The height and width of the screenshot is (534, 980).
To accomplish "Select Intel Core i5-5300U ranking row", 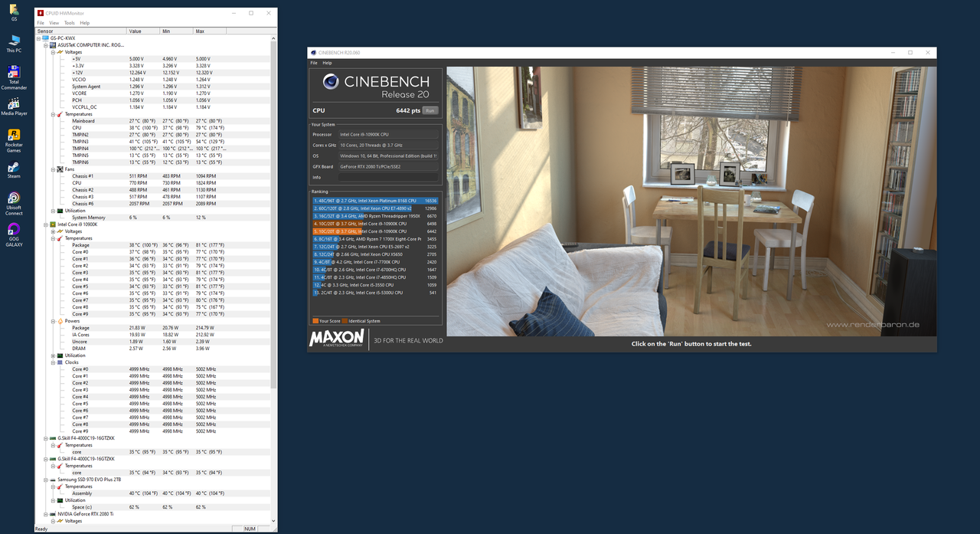I will coord(375,293).
